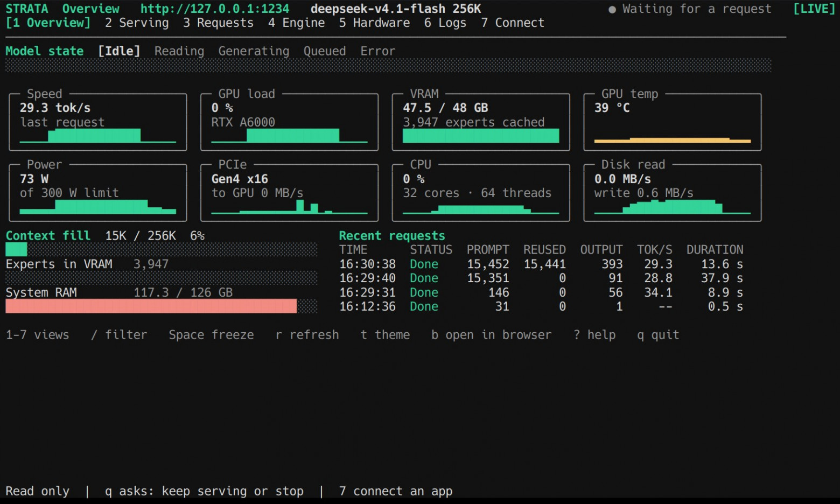Select the 16:29:31 request row timestamp
The width and height of the screenshot is (840, 504).
pos(367,292)
